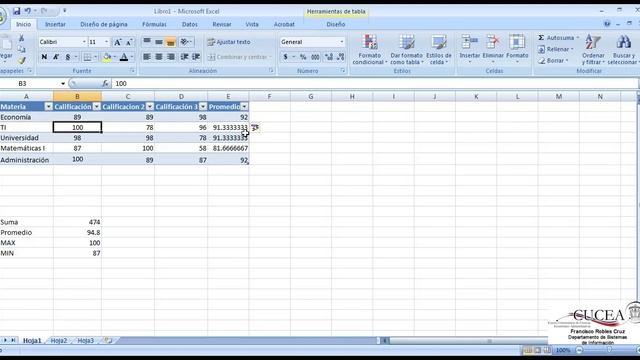The width and height of the screenshot is (640, 360).
Task: Toggle italic with the K button
Action: pos(56,57)
